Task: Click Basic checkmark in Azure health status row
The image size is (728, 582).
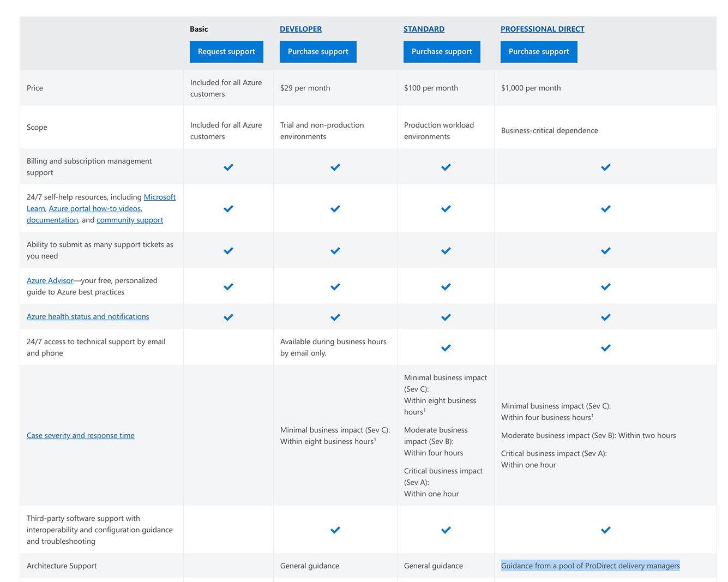Action: pos(228,317)
